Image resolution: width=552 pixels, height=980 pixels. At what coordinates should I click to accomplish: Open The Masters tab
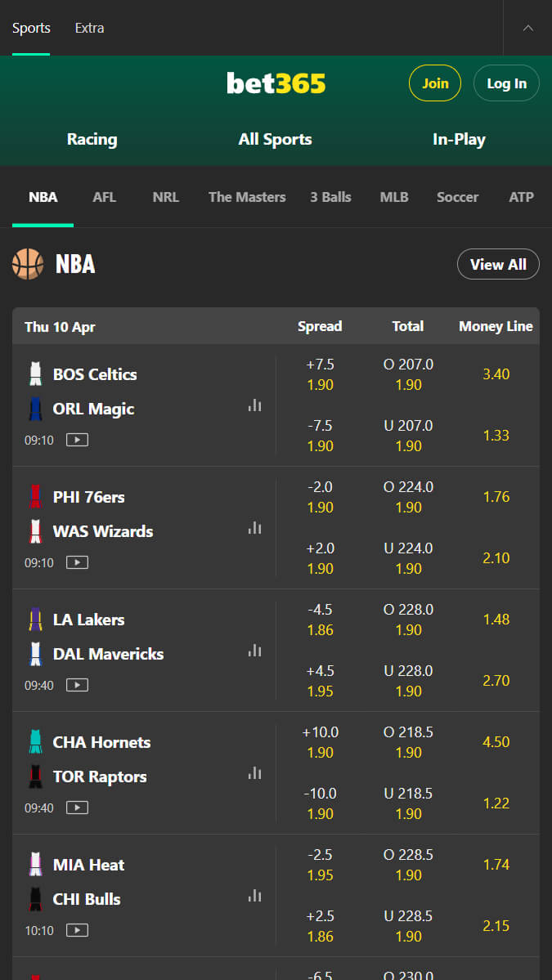click(x=247, y=197)
